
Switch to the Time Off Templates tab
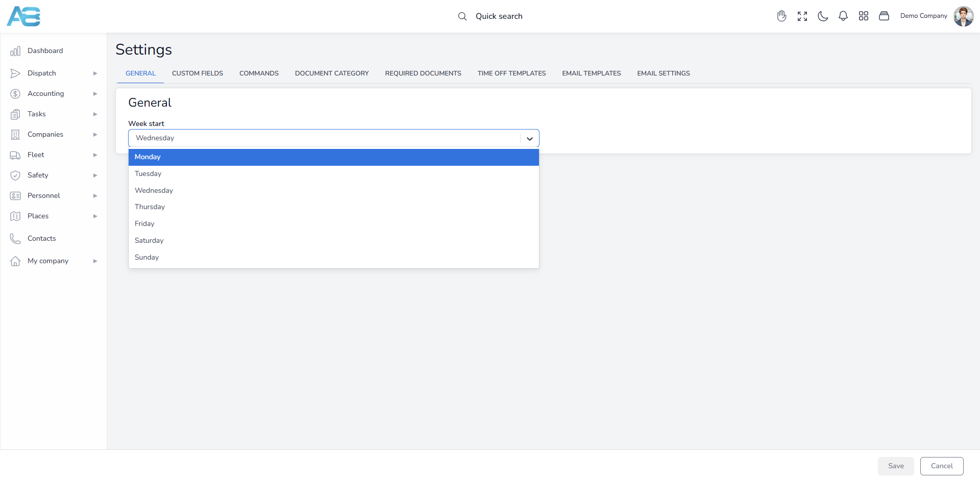511,73
